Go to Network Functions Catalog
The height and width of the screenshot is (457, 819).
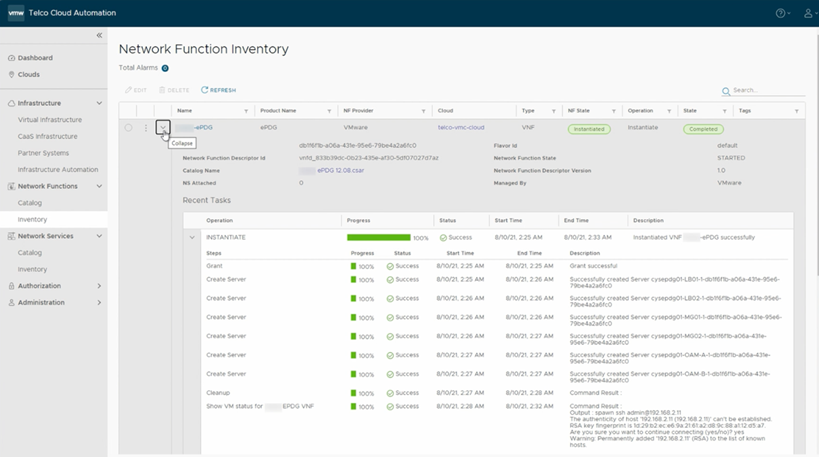tap(30, 203)
